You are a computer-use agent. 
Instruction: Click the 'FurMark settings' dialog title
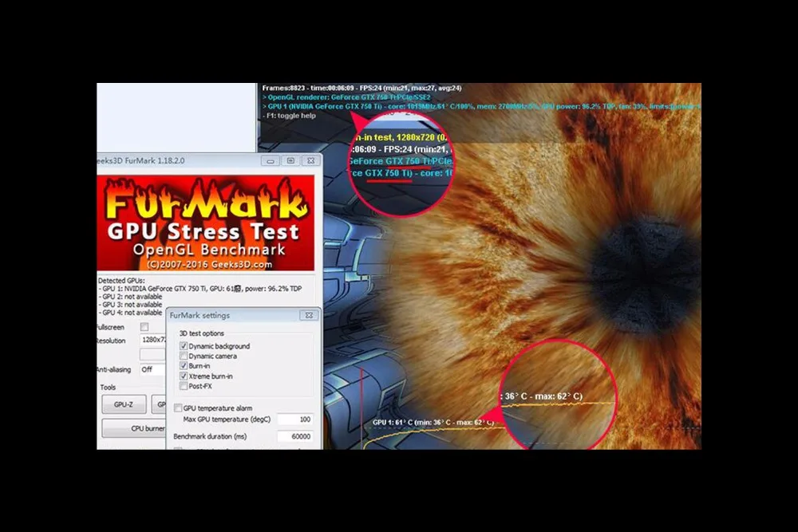click(x=199, y=315)
